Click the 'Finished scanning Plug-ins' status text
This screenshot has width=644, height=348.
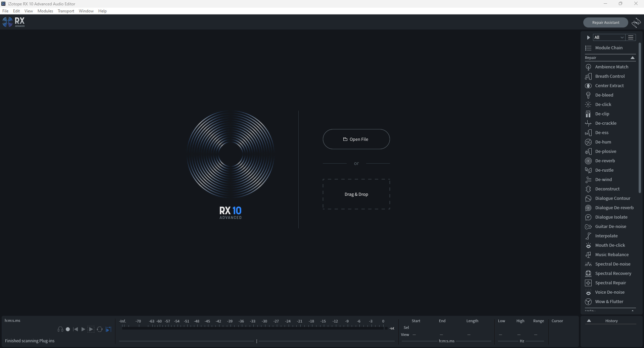(x=30, y=341)
